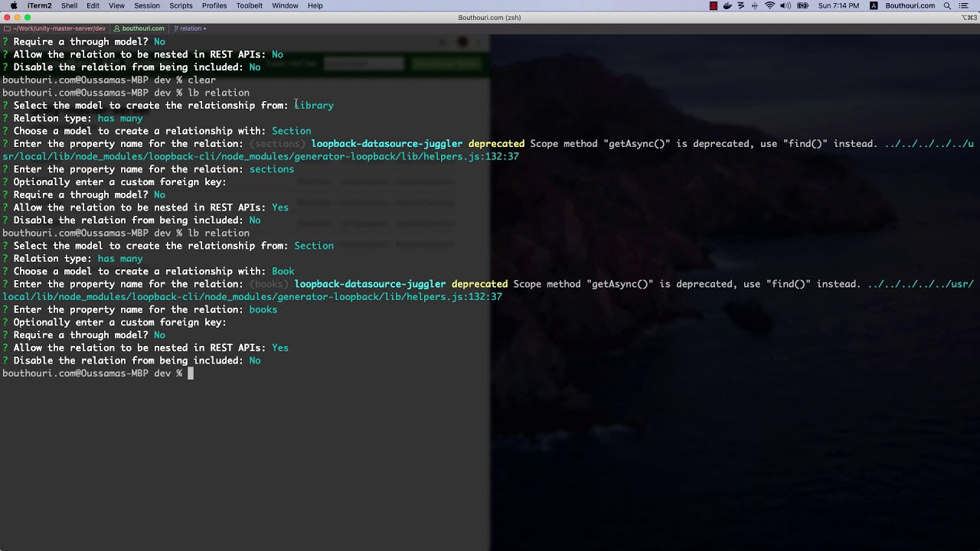Click the window title 'Bouthouri.com (zsh)'
Screen dimensions: 980x551
pos(489,17)
